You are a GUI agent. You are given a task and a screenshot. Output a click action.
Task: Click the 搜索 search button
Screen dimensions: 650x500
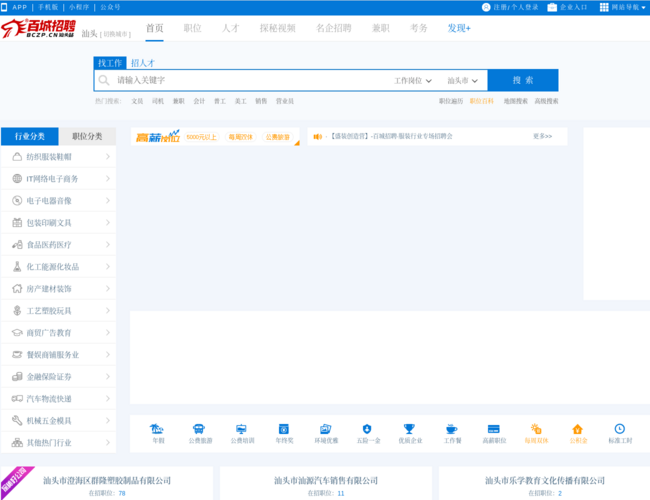pyautogui.click(x=523, y=80)
